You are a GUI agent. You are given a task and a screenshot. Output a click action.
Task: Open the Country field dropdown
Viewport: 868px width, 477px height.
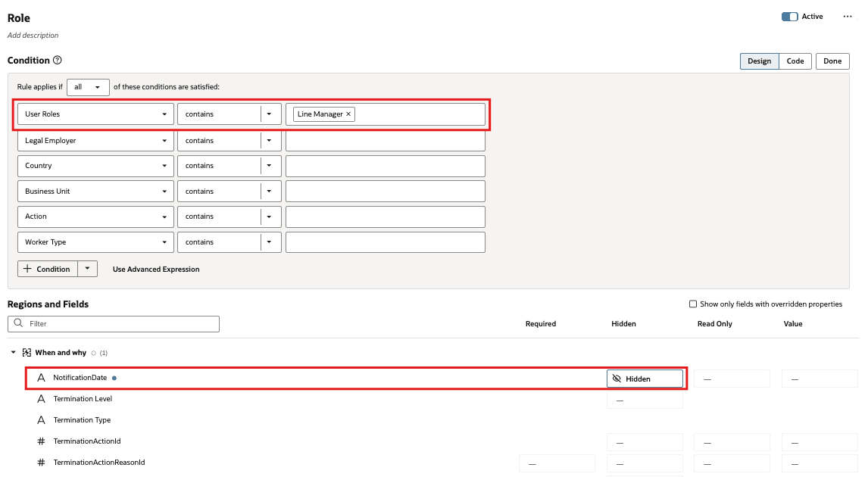[95, 166]
